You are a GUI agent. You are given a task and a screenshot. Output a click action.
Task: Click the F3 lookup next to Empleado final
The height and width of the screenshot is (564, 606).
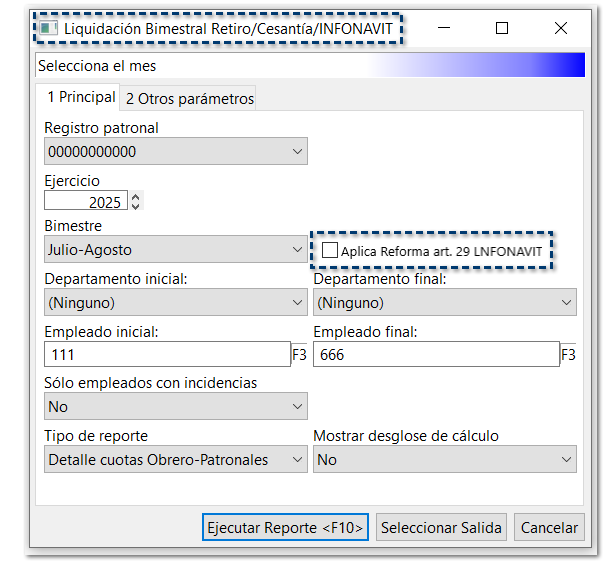[x=568, y=355]
